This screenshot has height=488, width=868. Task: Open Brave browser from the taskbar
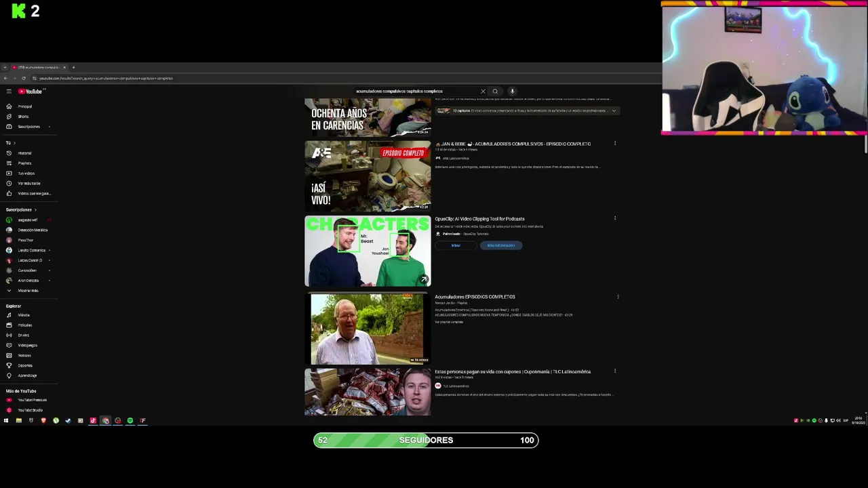point(43,421)
